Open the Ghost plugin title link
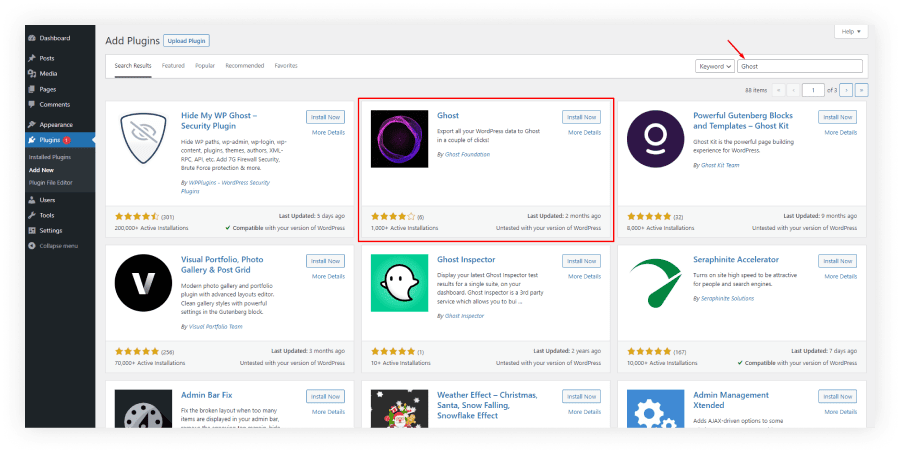 448,115
